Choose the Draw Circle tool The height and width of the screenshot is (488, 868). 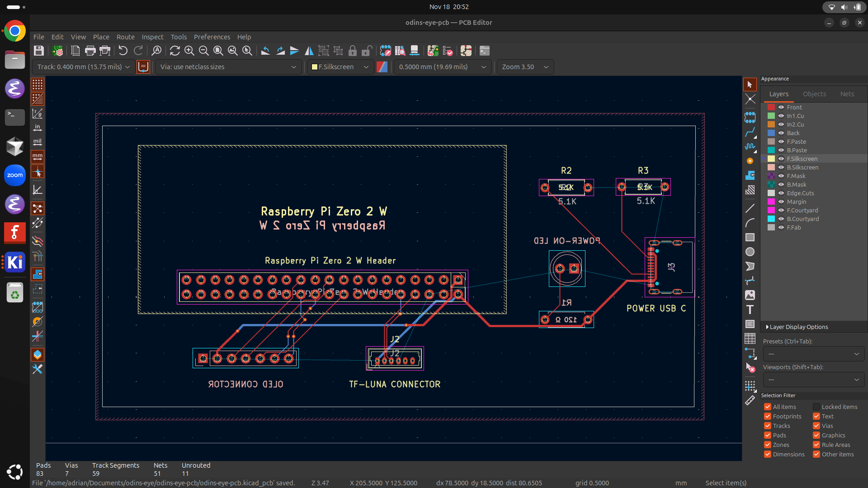click(x=750, y=251)
